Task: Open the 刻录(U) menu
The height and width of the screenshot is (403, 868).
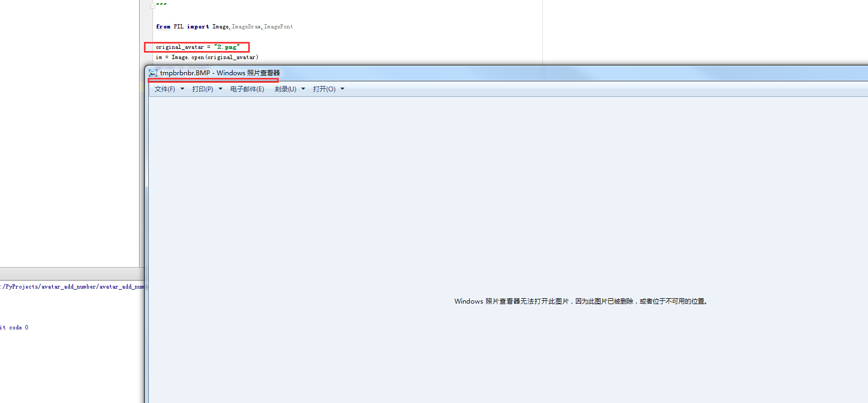Action: click(x=285, y=89)
